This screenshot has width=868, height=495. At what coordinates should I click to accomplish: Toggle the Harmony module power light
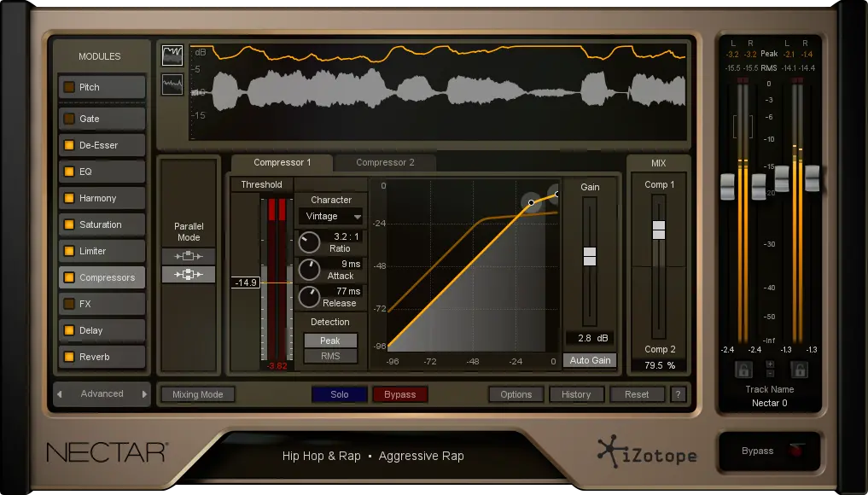point(69,198)
